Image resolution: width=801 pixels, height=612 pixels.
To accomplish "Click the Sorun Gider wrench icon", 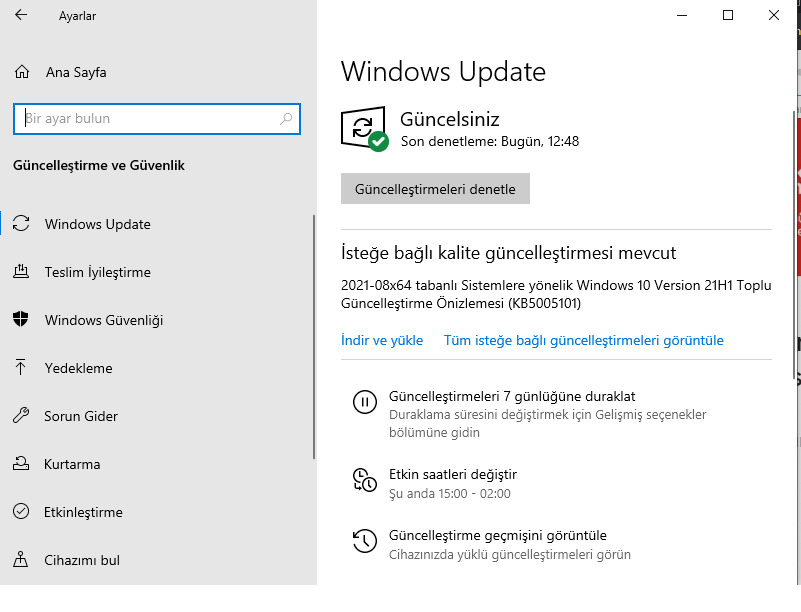I will click(21, 416).
